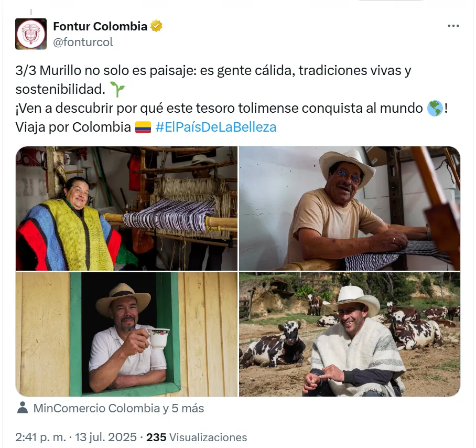Open photo of woman in colorful poncho
Image resolution: width=476 pixels, height=448 pixels.
[126, 208]
